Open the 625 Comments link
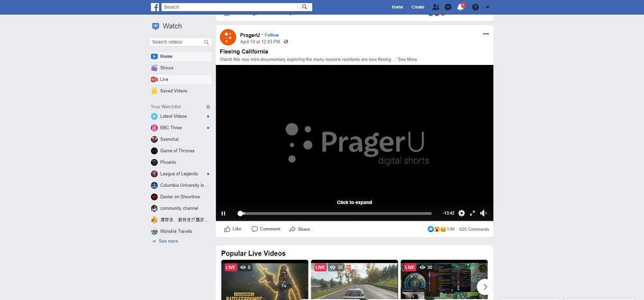Image resolution: width=644 pixels, height=300 pixels. (474, 229)
